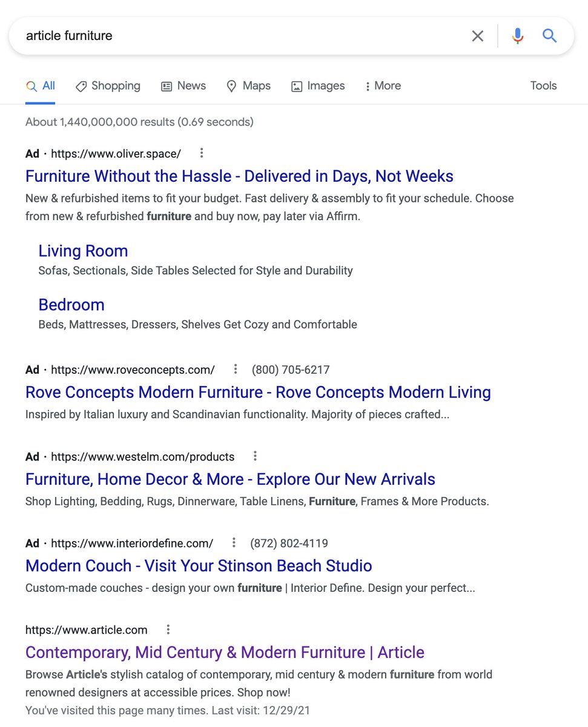This screenshot has height=727, width=588.
Task: Open 'Furniture Without the Hassle' ad link
Action: [x=239, y=176]
